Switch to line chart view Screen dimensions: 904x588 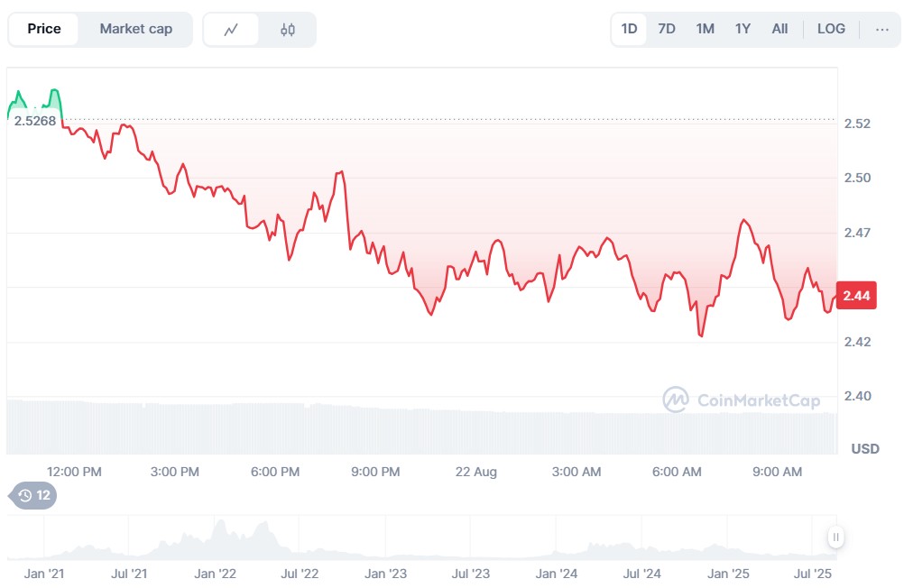pyautogui.click(x=232, y=30)
